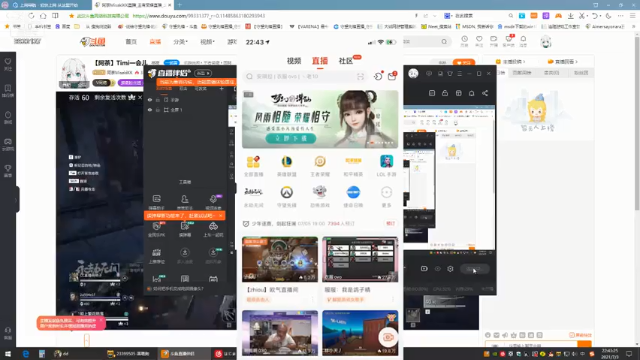The width and height of the screenshot is (640, 360).
Task: Click the mobile app search field
Action: point(306,76)
